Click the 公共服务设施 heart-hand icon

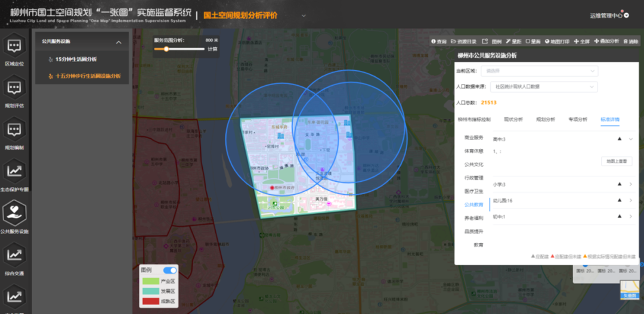14,213
